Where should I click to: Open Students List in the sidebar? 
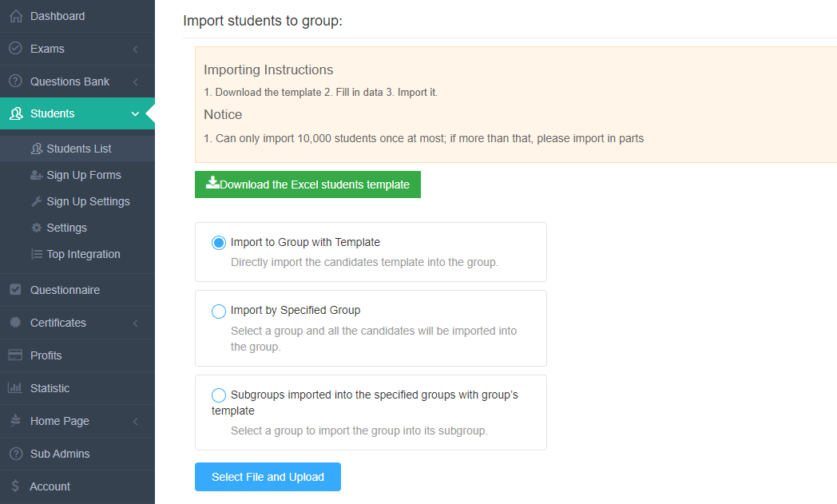(77, 149)
